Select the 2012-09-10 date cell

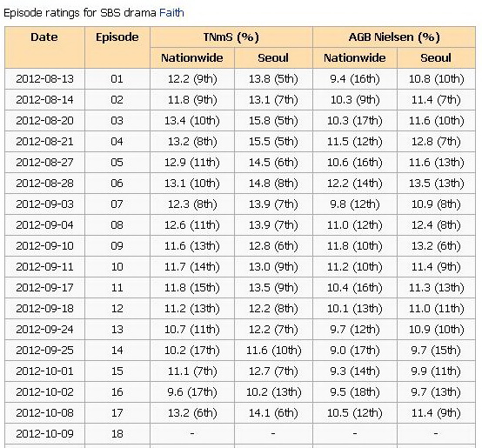tap(44, 246)
